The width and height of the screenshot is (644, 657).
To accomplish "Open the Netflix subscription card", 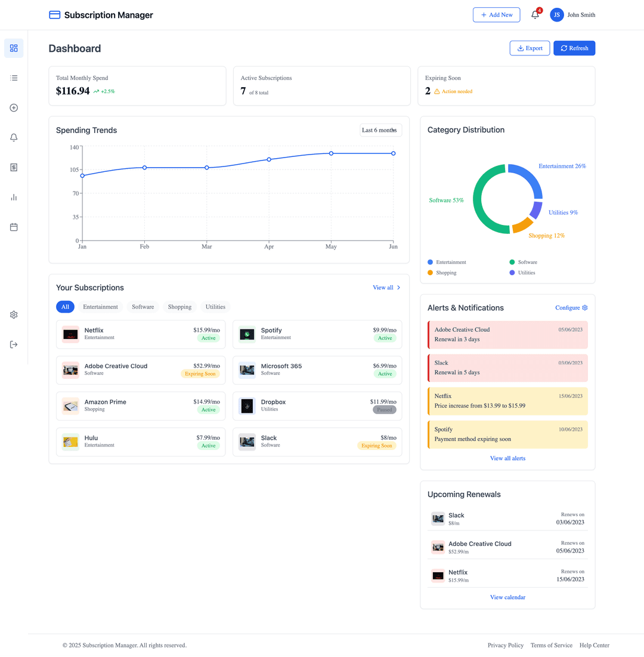I will [140, 334].
